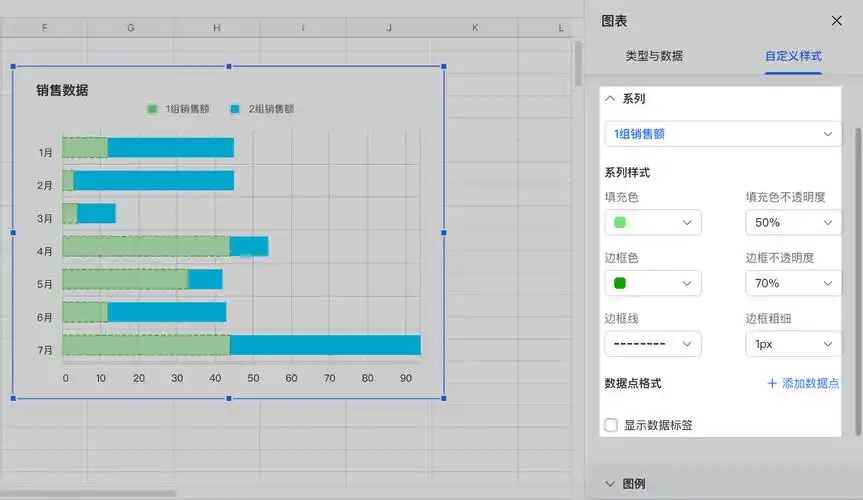Image resolution: width=863 pixels, height=500 pixels.
Task: Click the 2组销售额 legend entry
Action: point(263,109)
